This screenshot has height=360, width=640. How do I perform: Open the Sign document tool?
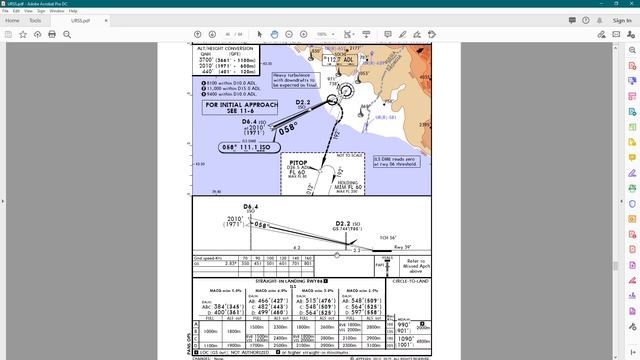417,34
